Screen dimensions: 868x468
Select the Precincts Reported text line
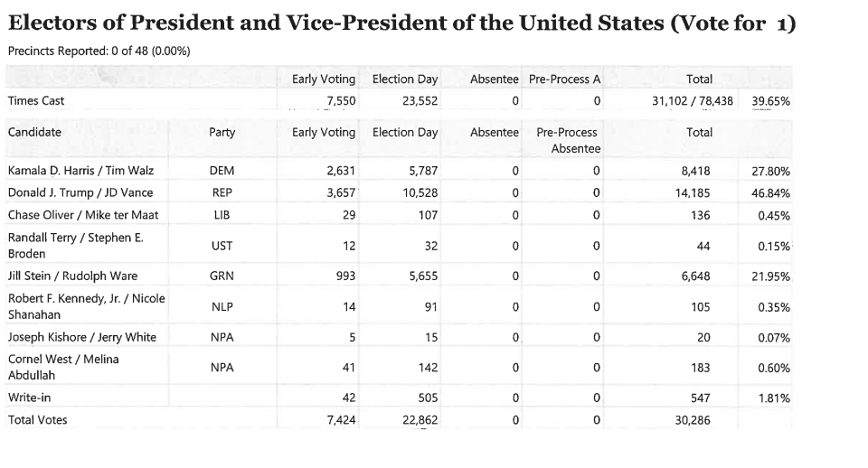click(x=99, y=51)
